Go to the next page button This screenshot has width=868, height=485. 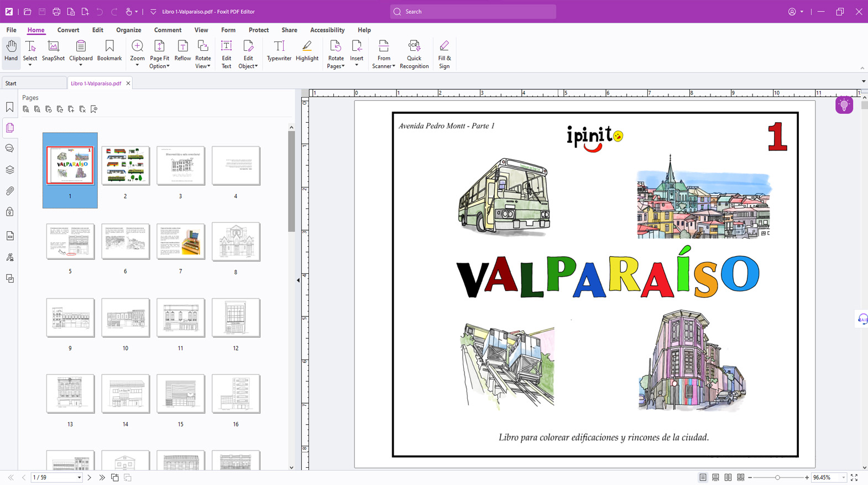pos(90,477)
